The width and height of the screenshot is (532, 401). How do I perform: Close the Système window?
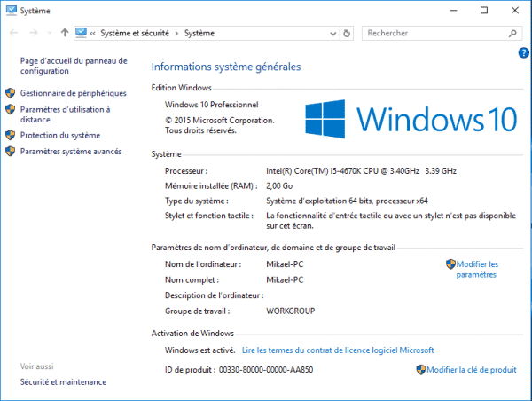coord(515,11)
